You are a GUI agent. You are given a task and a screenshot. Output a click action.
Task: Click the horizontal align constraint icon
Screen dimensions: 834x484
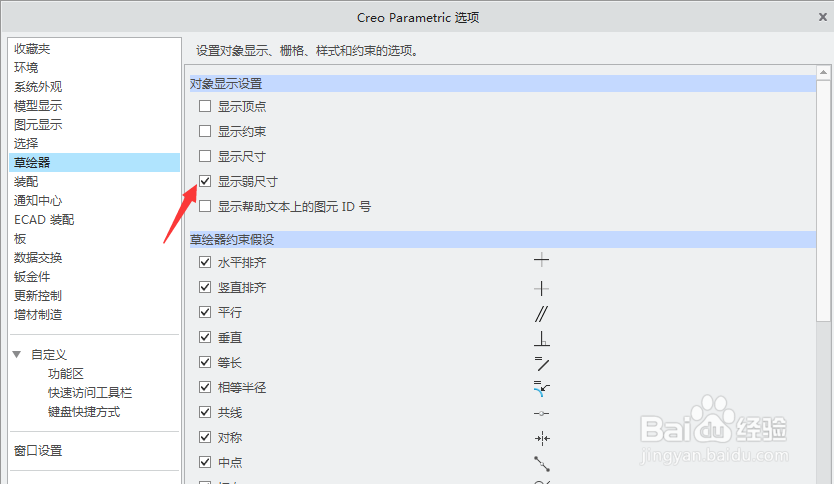click(541, 260)
